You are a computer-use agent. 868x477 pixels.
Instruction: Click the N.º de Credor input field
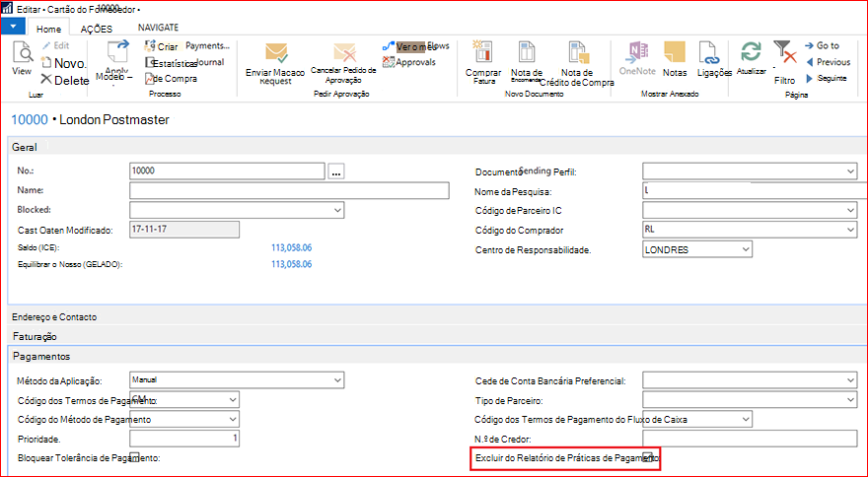pos(750,439)
